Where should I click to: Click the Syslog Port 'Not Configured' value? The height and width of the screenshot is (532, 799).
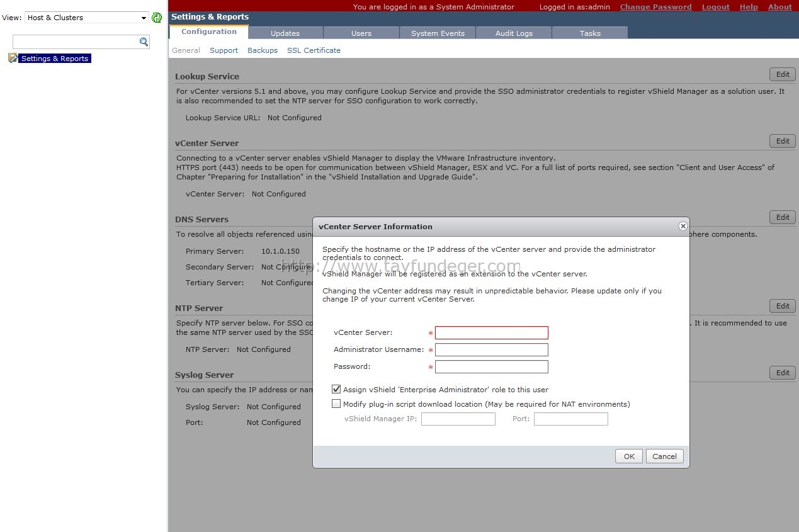[273, 422]
